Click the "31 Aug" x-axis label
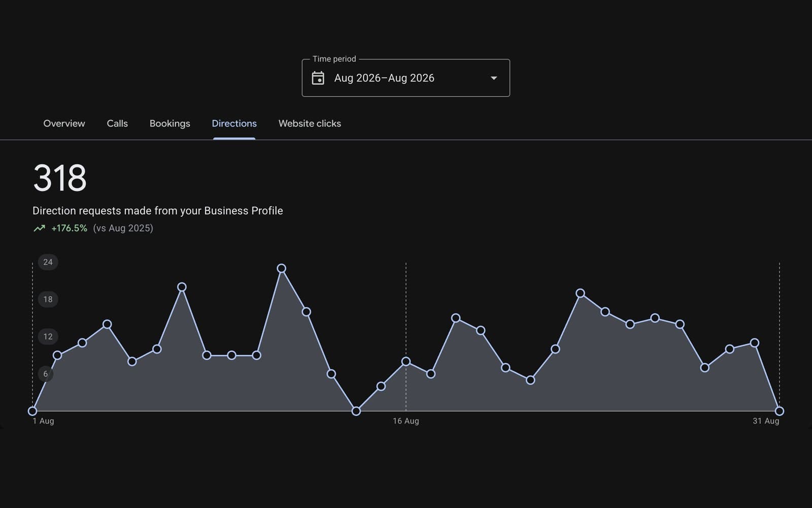Viewport: 812px width, 508px height. 766,421
